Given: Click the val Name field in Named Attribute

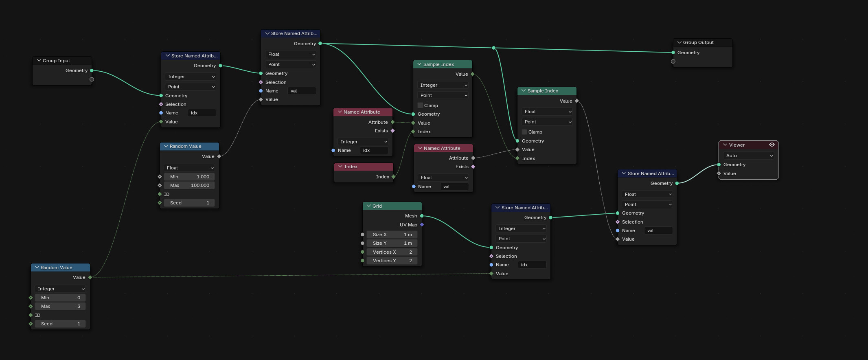Looking at the screenshot, I should point(454,187).
